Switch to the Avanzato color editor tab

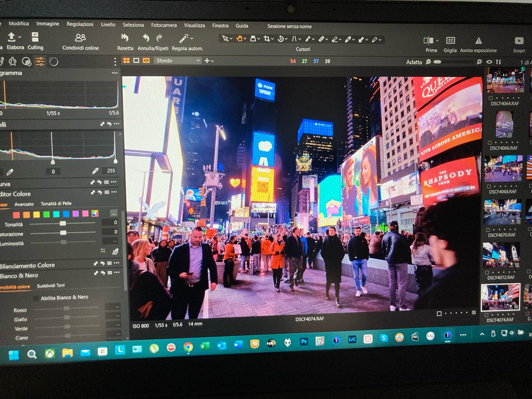24,204
